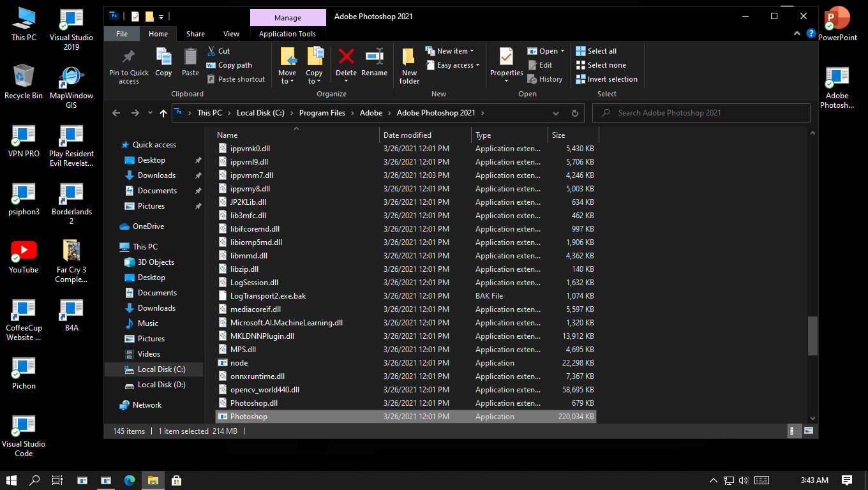
Task: Open Visual Studio Code desktop icon
Action: pyautogui.click(x=24, y=436)
